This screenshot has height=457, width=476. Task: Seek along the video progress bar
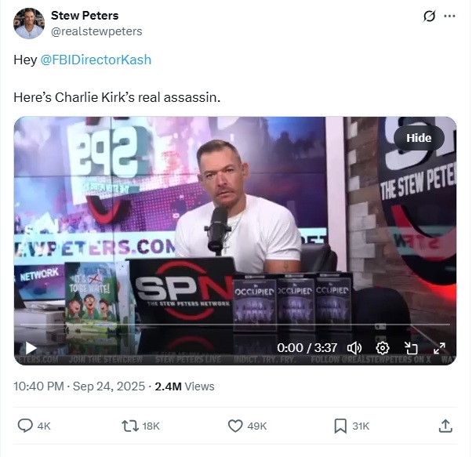(x=235, y=325)
